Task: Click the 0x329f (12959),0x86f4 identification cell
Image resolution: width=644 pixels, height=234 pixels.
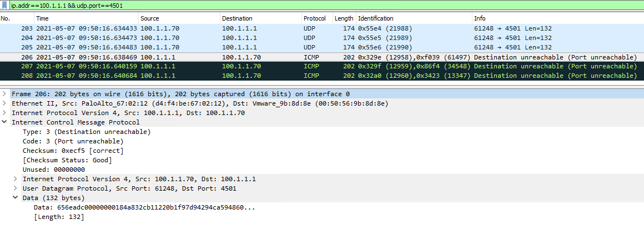Action: point(414,66)
